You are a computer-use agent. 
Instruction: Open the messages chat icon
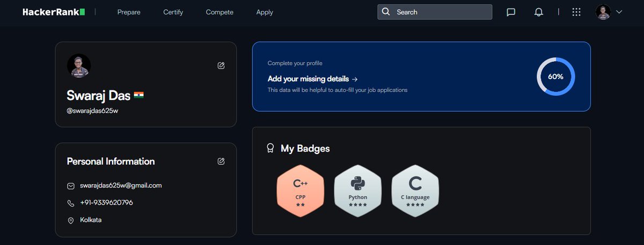[511, 12]
